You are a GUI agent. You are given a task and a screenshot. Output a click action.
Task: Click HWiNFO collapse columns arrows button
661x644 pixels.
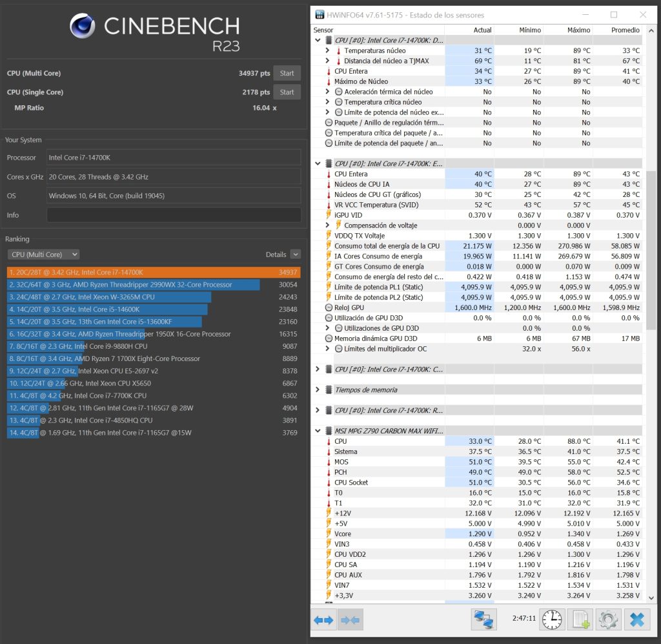pos(351,619)
